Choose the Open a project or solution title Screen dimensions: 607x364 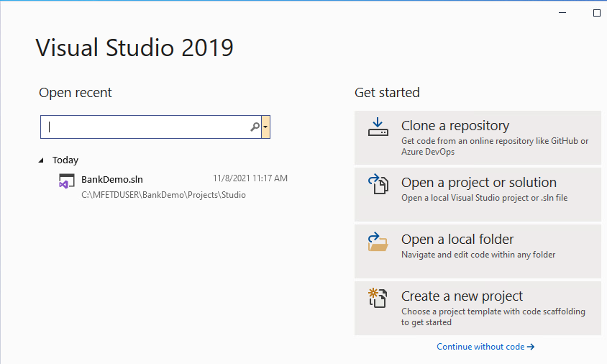478,183
